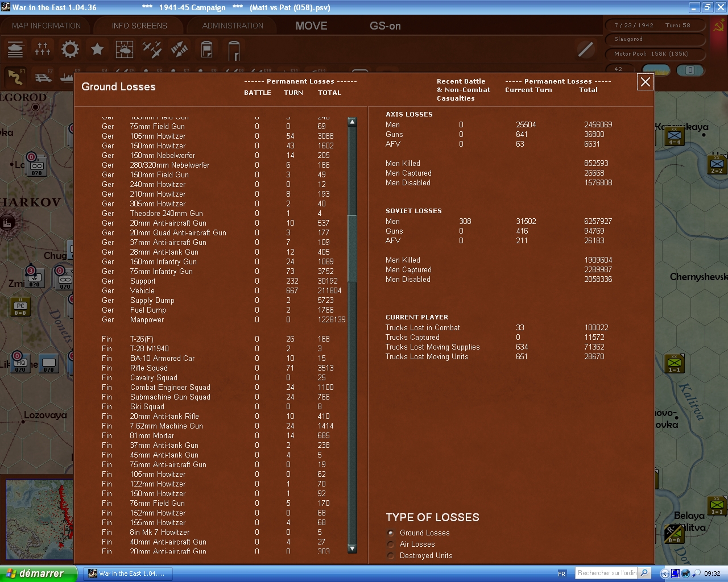
Task: Click the PC unit counter on map
Action: click(x=20, y=307)
